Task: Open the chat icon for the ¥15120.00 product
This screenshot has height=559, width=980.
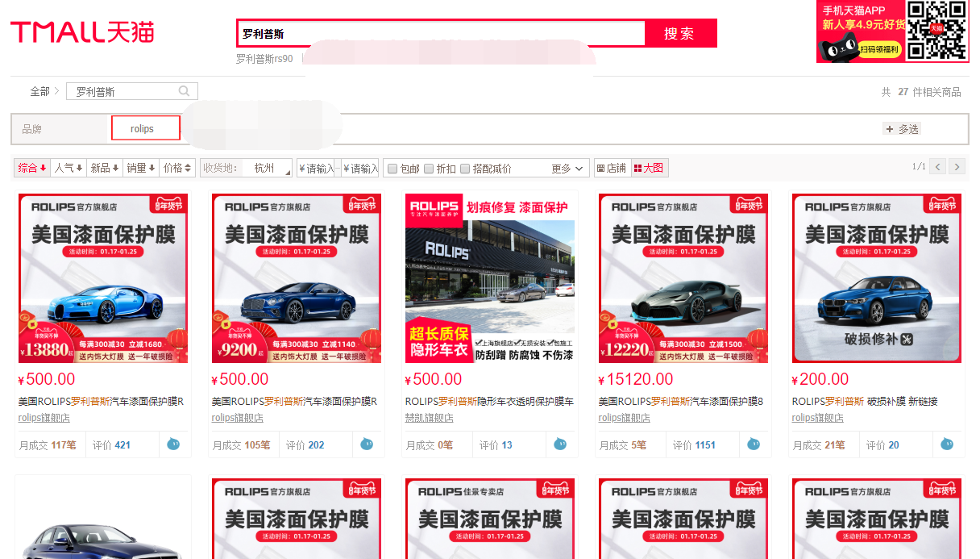Action: click(x=754, y=444)
